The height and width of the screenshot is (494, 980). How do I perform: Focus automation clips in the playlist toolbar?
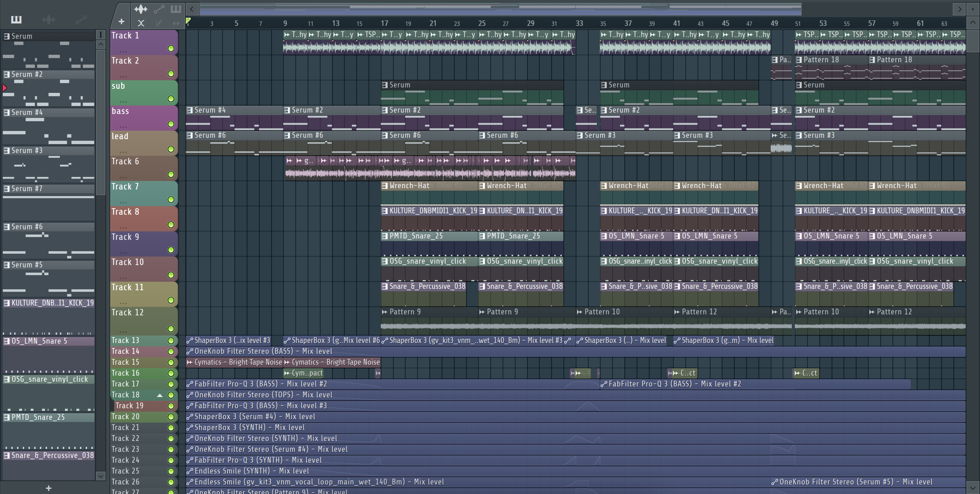pyautogui.click(x=159, y=9)
